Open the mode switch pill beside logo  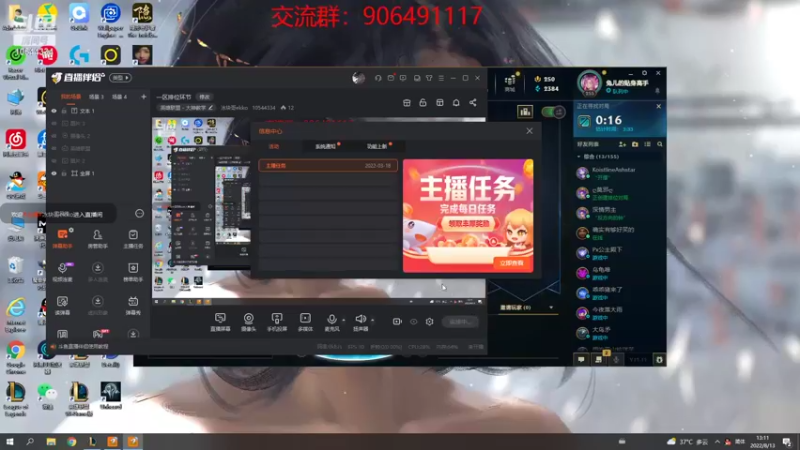point(121,78)
